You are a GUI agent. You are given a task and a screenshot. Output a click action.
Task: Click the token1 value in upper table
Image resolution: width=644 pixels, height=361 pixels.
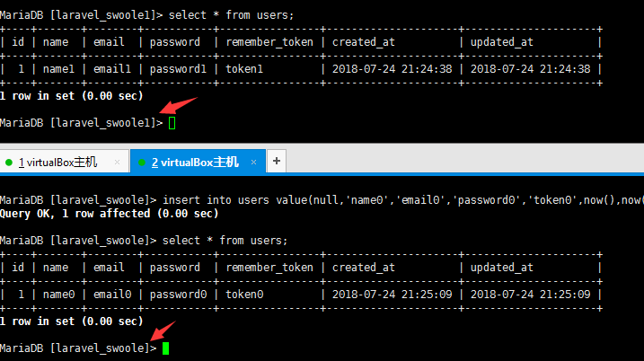[244, 69]
